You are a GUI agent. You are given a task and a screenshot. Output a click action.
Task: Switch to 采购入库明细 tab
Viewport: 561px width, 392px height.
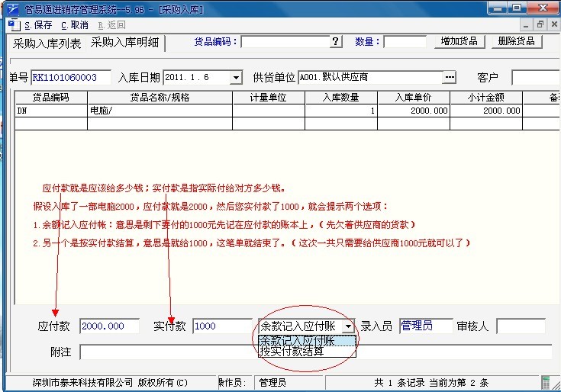point(125,43)
